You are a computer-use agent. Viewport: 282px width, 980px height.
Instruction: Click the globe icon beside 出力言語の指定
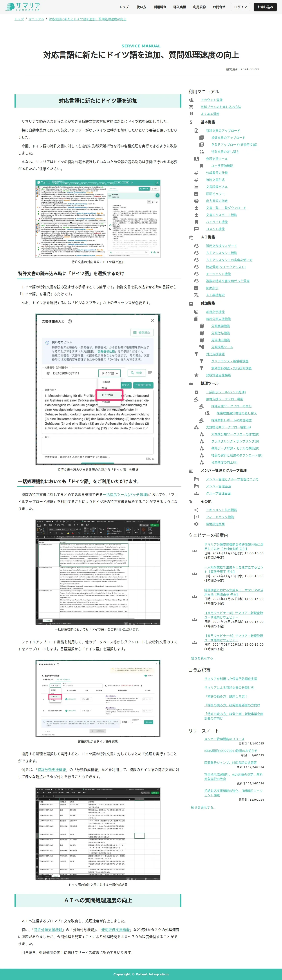pos(196,201)
